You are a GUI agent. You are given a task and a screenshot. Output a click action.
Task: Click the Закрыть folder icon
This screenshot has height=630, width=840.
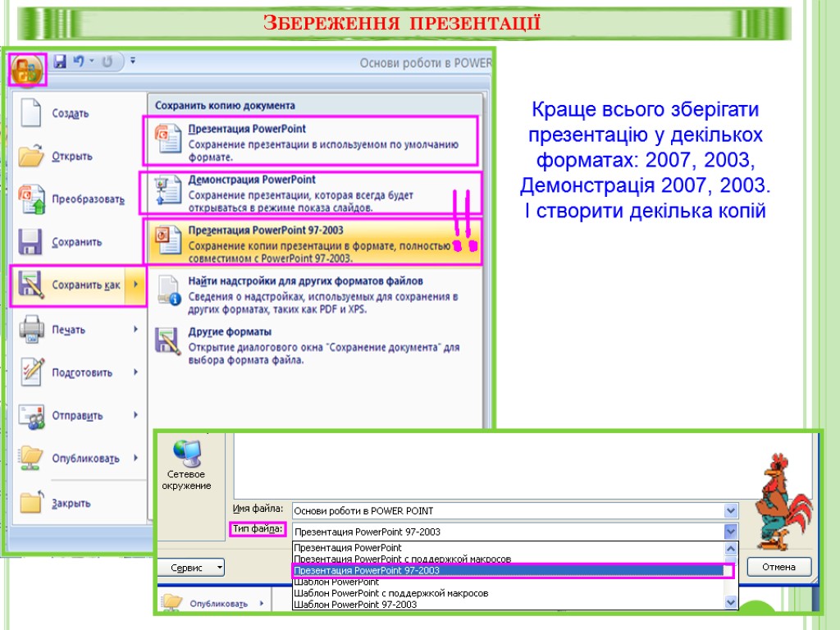(31, 502)
